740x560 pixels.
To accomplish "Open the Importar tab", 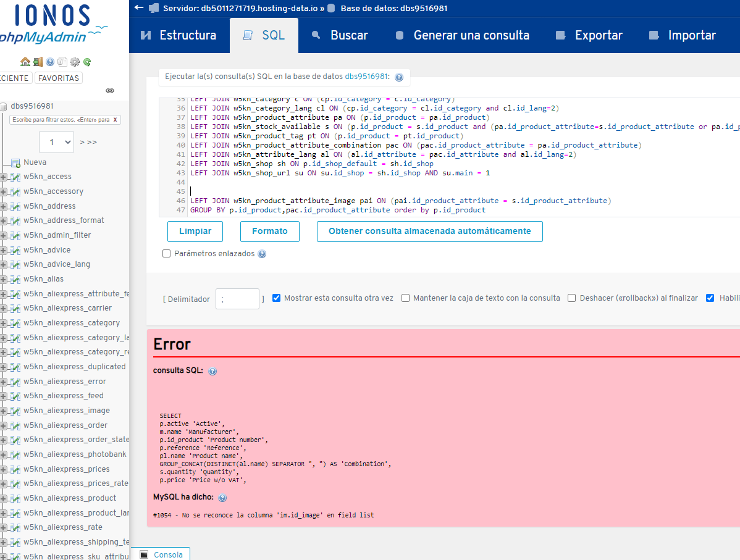I will 683,35.
